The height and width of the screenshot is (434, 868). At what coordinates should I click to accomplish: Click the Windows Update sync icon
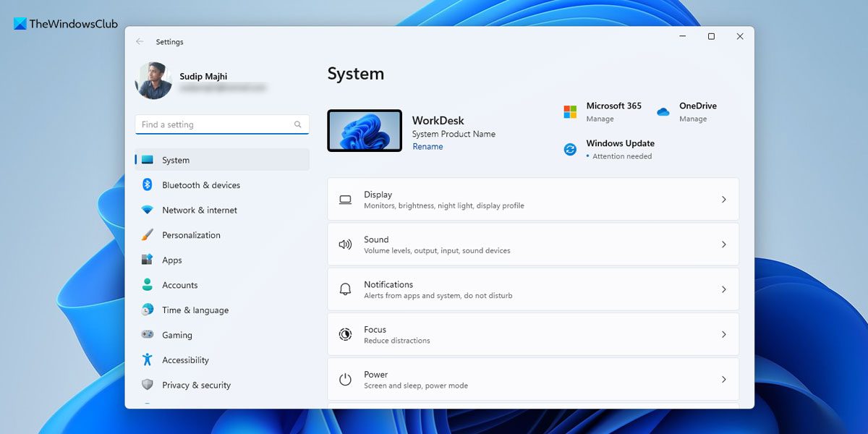(x=571, y=149)
